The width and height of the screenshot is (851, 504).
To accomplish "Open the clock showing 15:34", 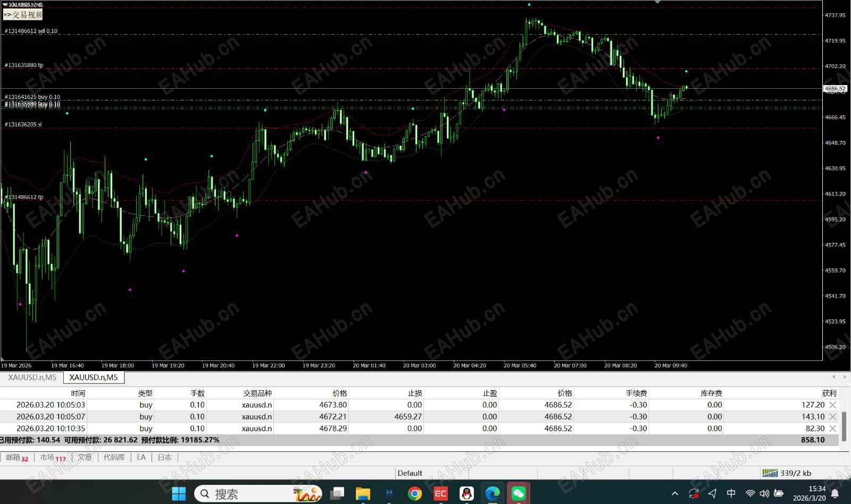I will click(810, 494).
